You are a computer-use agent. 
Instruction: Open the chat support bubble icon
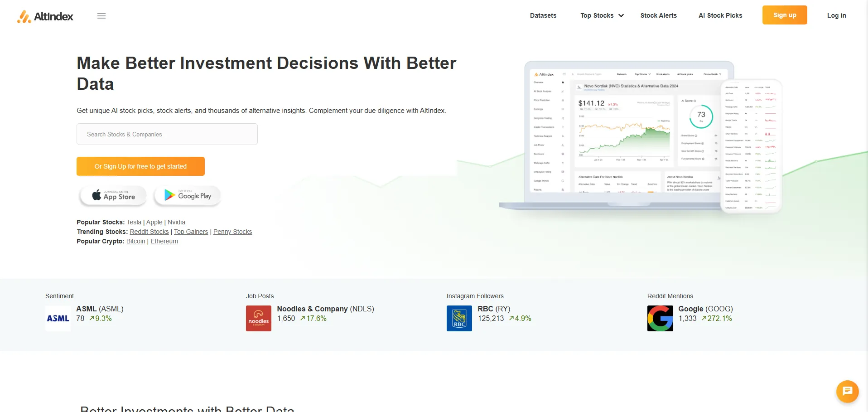847,391
